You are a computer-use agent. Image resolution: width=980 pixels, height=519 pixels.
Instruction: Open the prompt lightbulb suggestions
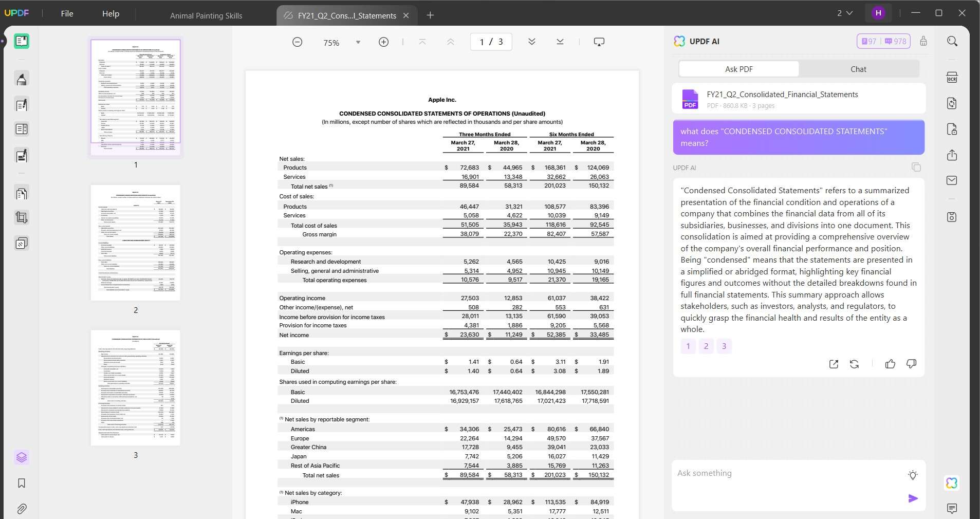tap(913, 475)
